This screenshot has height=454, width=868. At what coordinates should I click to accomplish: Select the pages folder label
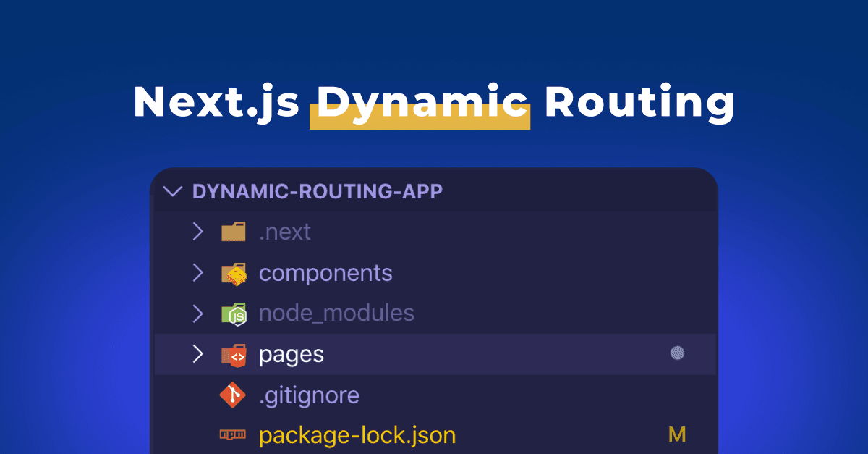[292, 354]
